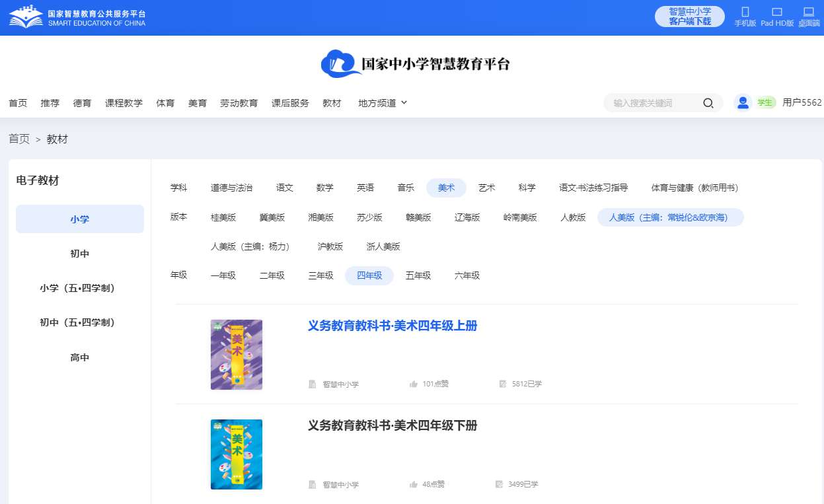Pick the 人教版 edition
The height and width of the screenshot is (504, 824).
pyautogui.click(x=573, y=217)
